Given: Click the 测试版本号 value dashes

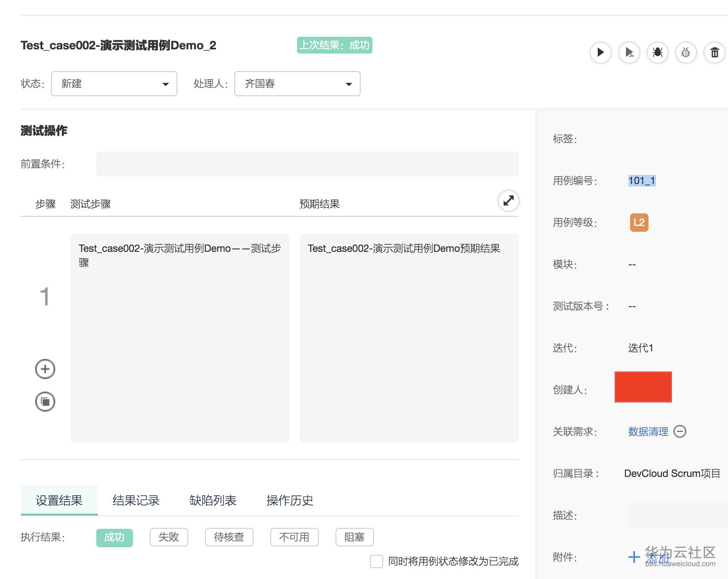Looking at the screenshot, I should point(632,306).
